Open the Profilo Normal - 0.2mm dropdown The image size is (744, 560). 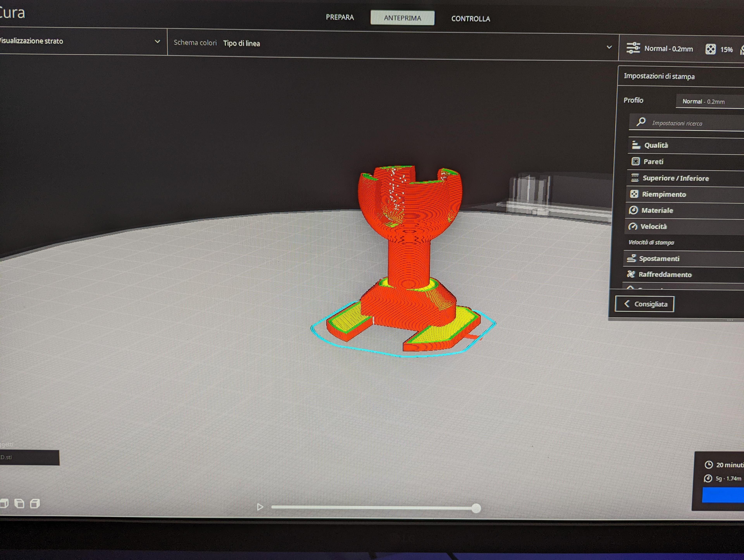coord(710,101)
